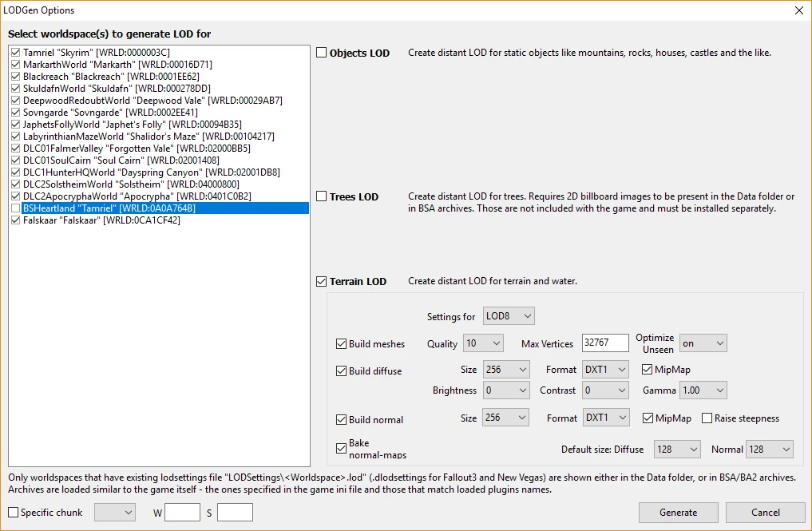Uncheck the Tamriel "Skyrim" worldspace checkbox
The height and width of the screenshot is (531, 812).
coord(15,53)
